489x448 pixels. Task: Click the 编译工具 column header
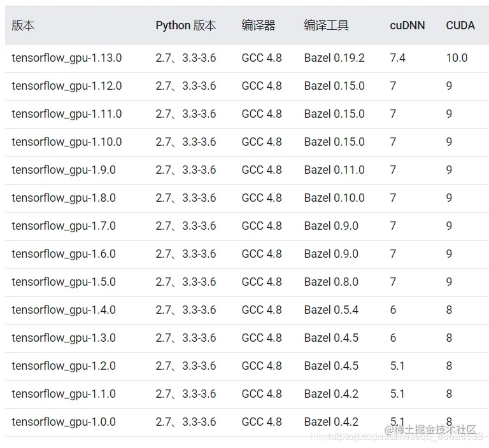[326, 25]
